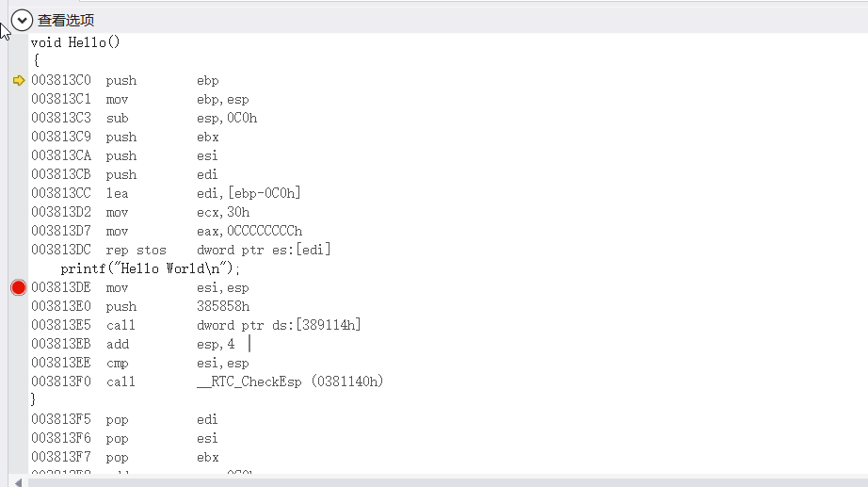
Task: Click the void Hello() function header
Action: coord(75,42)
